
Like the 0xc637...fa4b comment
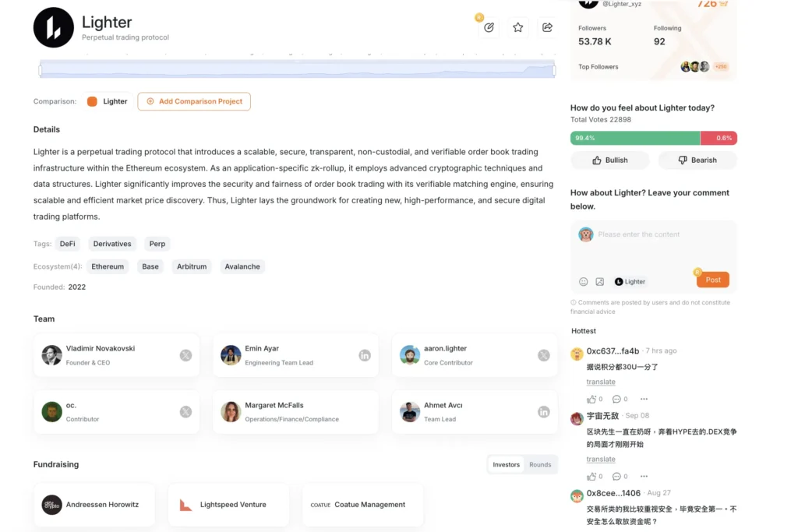point(591,400)
